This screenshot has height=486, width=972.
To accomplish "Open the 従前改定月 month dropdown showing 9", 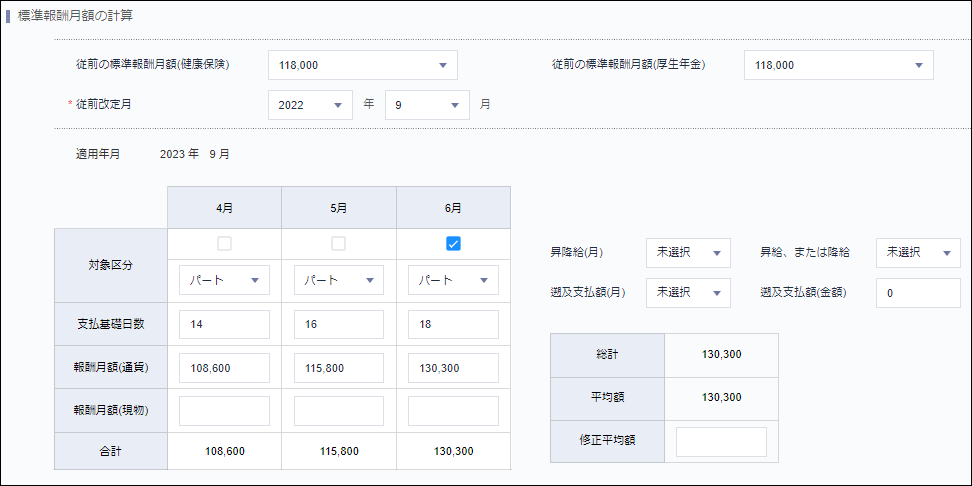I will [x=427, y=105].
